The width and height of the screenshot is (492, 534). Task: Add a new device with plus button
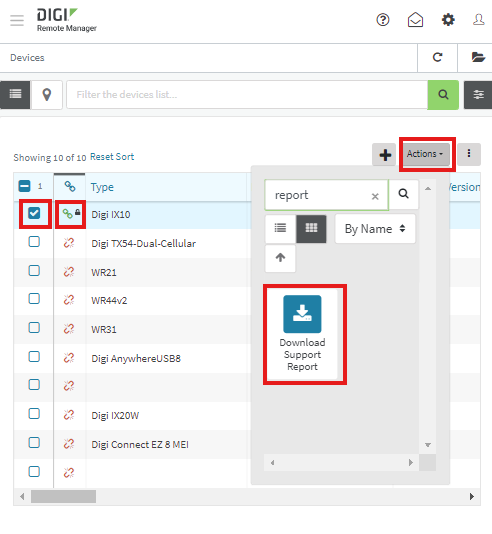[x=385, y=155]
